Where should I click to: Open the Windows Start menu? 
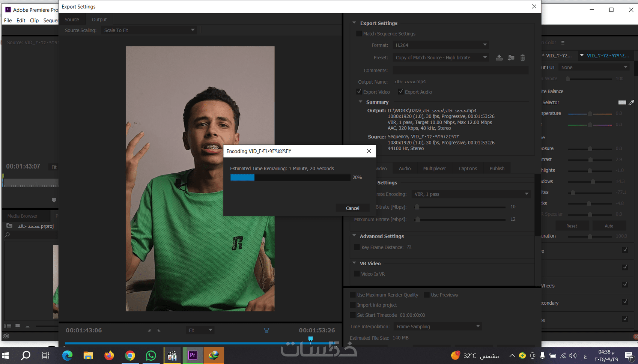pos(6,355)
